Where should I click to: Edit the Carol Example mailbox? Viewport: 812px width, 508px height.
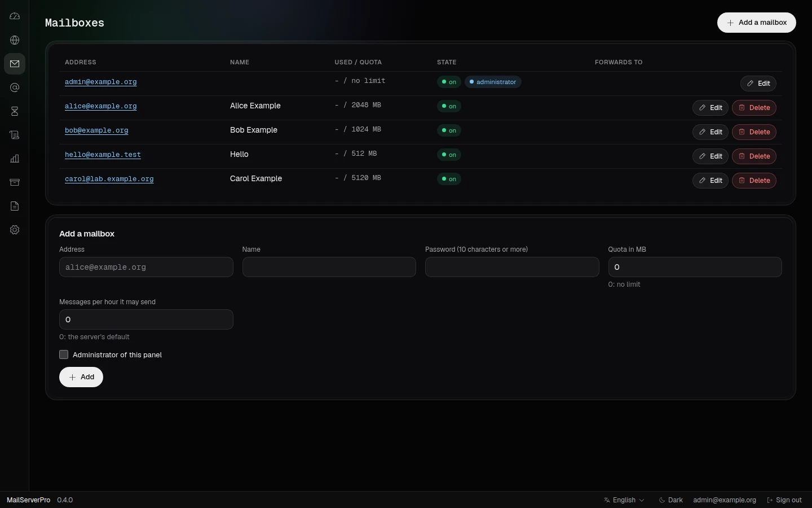[x=710, y=181]
